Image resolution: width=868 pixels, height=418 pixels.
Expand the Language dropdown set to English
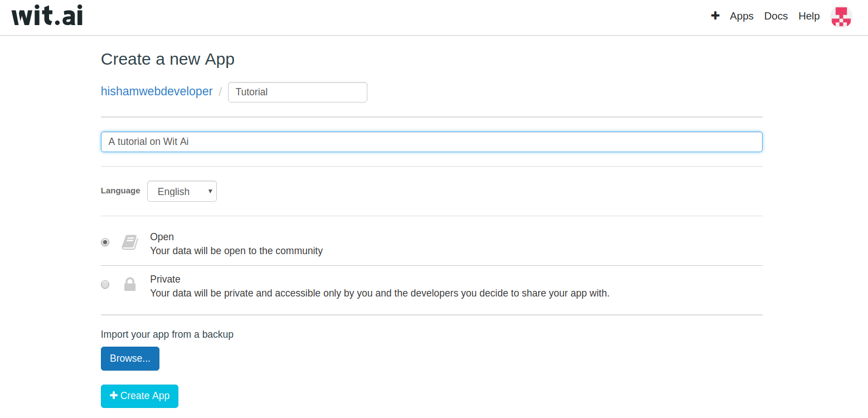pos(182,191)
